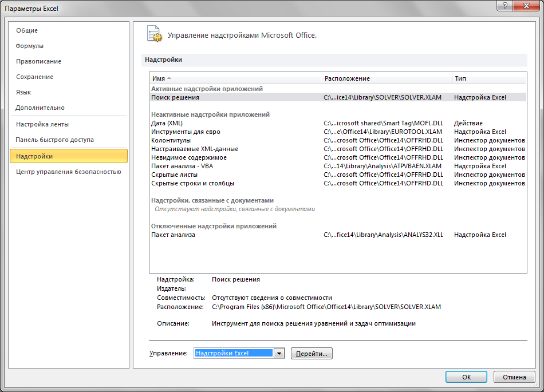Click the add-ins management gear icon
This screenshot has width=544, height=392.
tap(155, 34)
